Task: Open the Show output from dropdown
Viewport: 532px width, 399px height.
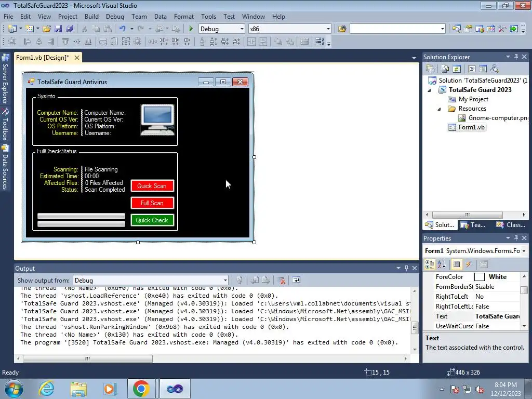Action: [x=225, y=280]
